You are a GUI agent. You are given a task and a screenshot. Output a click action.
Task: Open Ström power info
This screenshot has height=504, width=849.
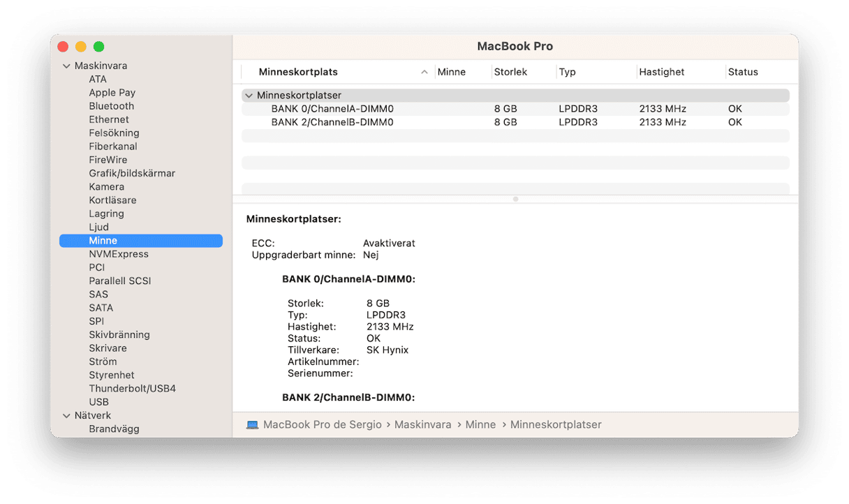pos(103,362)
